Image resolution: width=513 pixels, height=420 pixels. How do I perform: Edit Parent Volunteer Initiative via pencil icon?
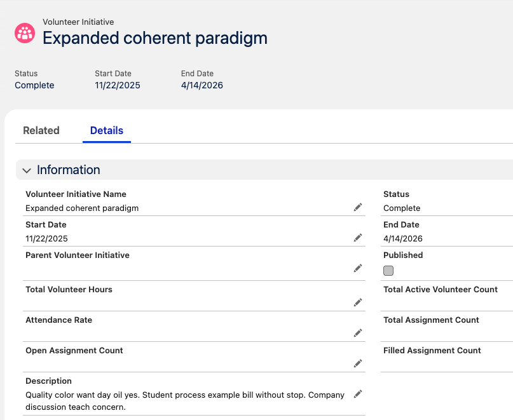(x=357, y=268)
